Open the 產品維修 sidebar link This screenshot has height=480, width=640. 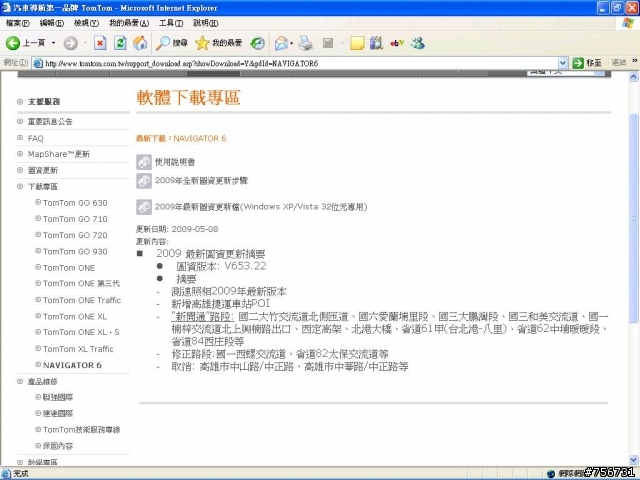point(43,382)
